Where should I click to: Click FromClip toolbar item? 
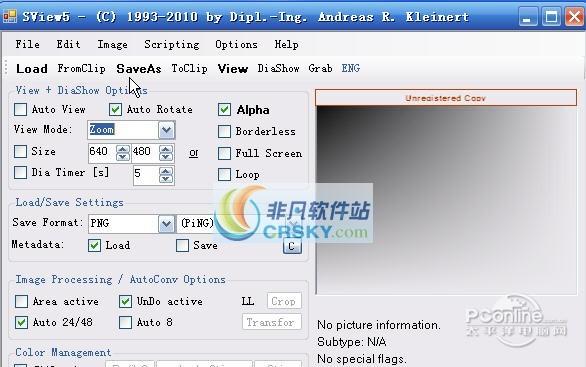click(81, 68)
